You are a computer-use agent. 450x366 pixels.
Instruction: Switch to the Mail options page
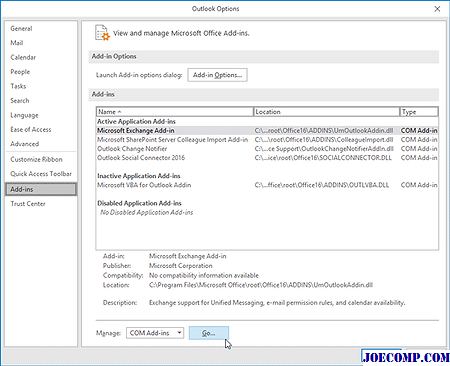(x=17, y=43)
